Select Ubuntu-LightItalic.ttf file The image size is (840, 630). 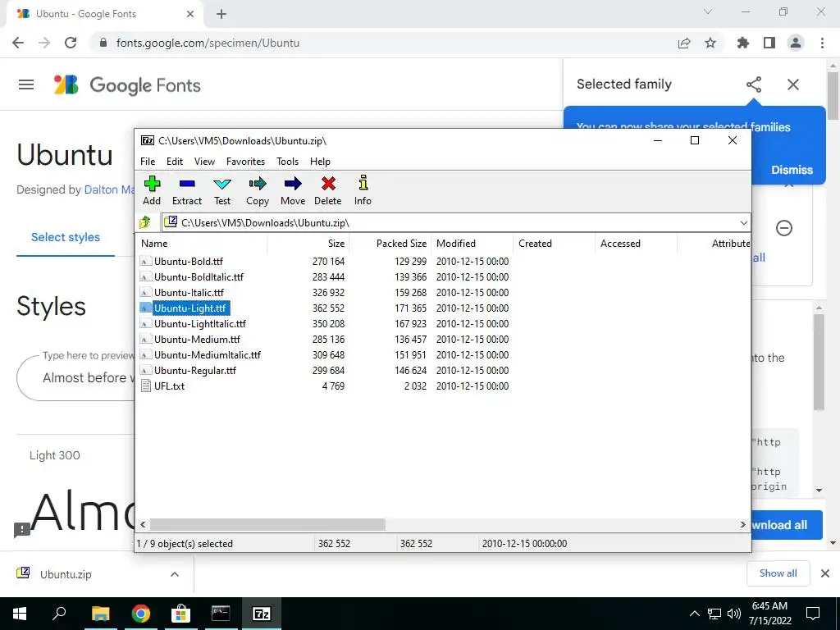(200, 323)
